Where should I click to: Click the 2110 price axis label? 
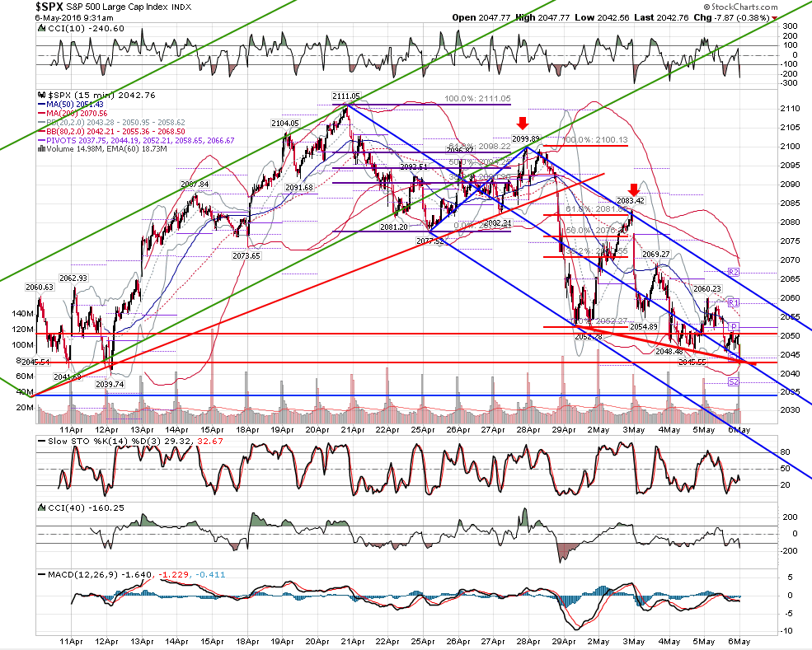[791, 109]
